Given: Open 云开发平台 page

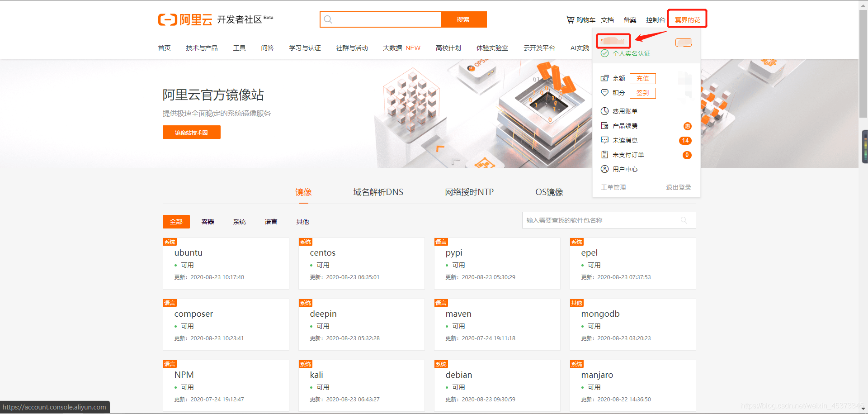Looking at the screenshot, I should click(539, 48).
